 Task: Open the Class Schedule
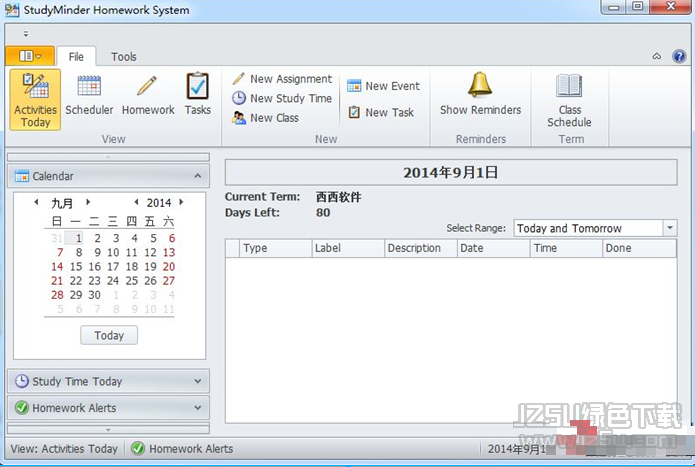click(569, 101)
